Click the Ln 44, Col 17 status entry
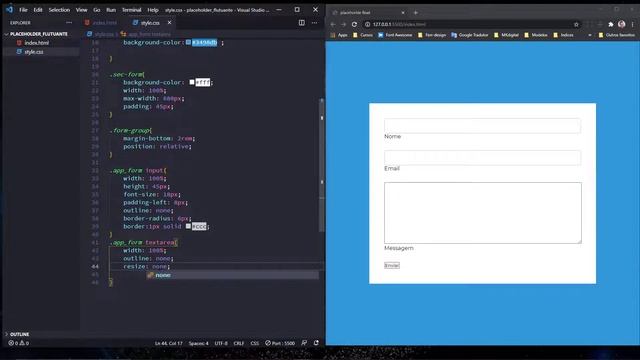The image size is (640, 360). (169, 343)
